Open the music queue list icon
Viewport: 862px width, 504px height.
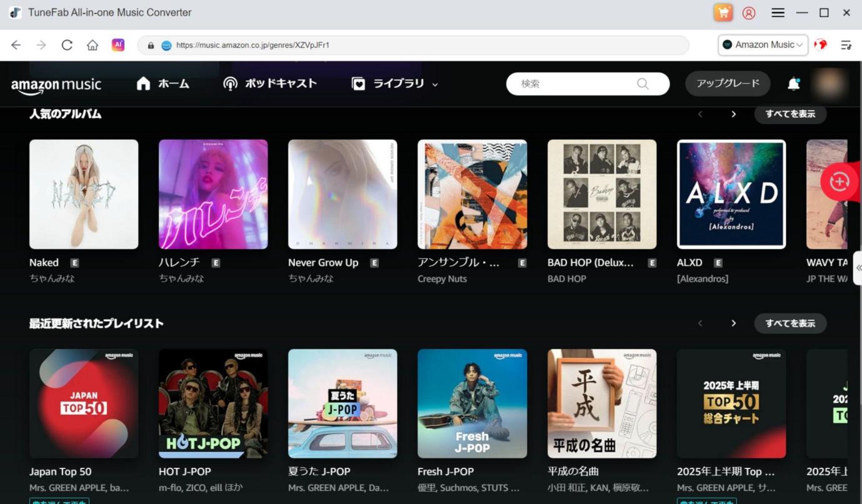tap(846, 45)
